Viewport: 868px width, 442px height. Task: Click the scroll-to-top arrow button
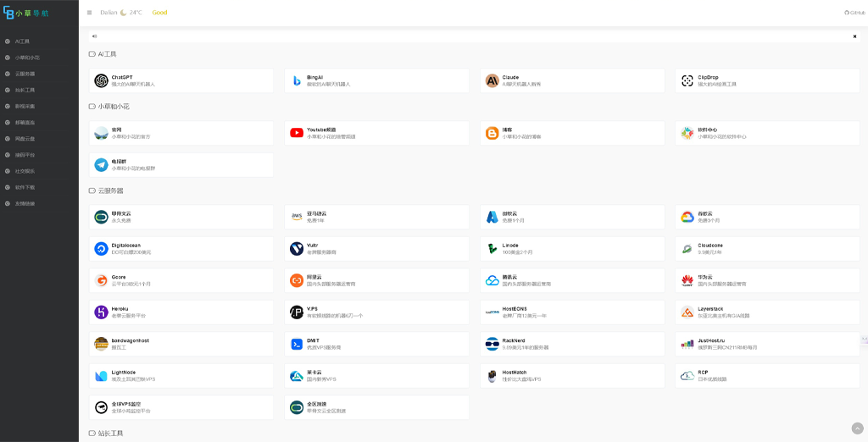click(857, 428)
